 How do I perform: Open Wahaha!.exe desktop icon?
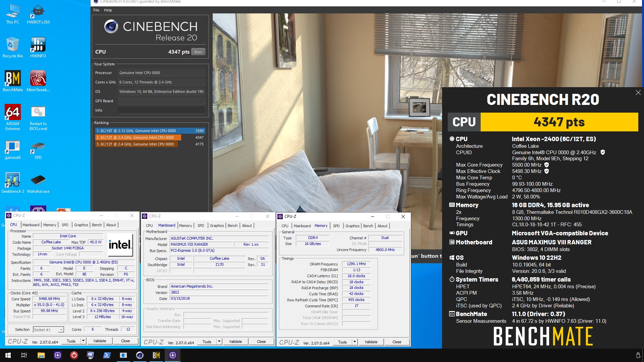(x=38, y=183)
